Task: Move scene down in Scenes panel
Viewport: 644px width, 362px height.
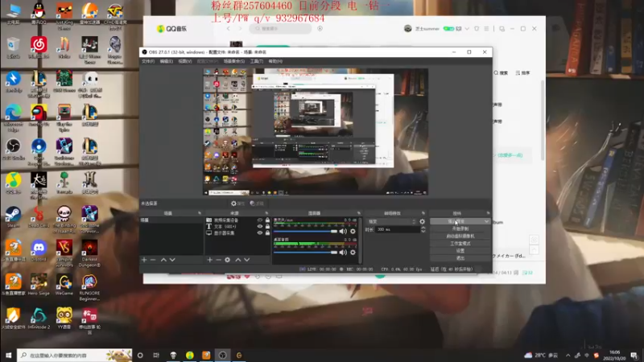Action: pos(172,260)
